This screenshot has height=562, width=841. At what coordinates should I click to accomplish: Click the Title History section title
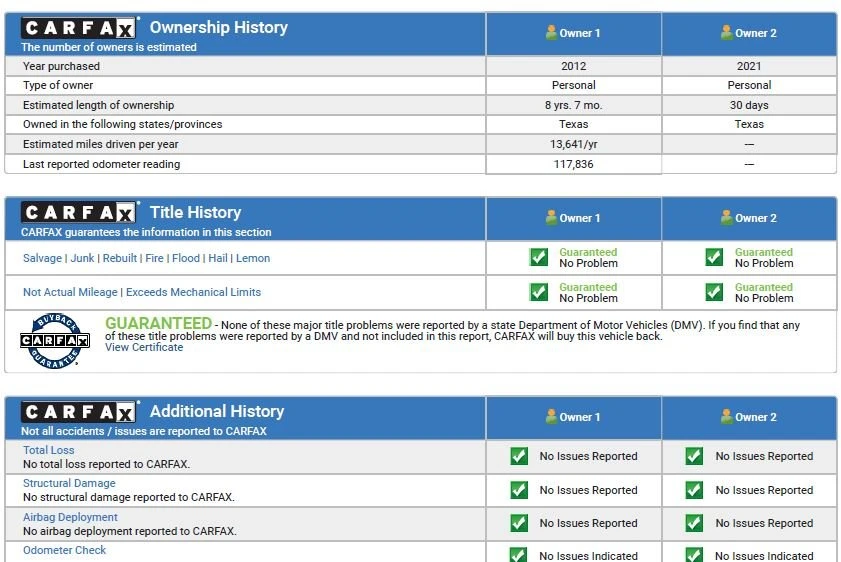pyautogui.click(x=196, y=212)
